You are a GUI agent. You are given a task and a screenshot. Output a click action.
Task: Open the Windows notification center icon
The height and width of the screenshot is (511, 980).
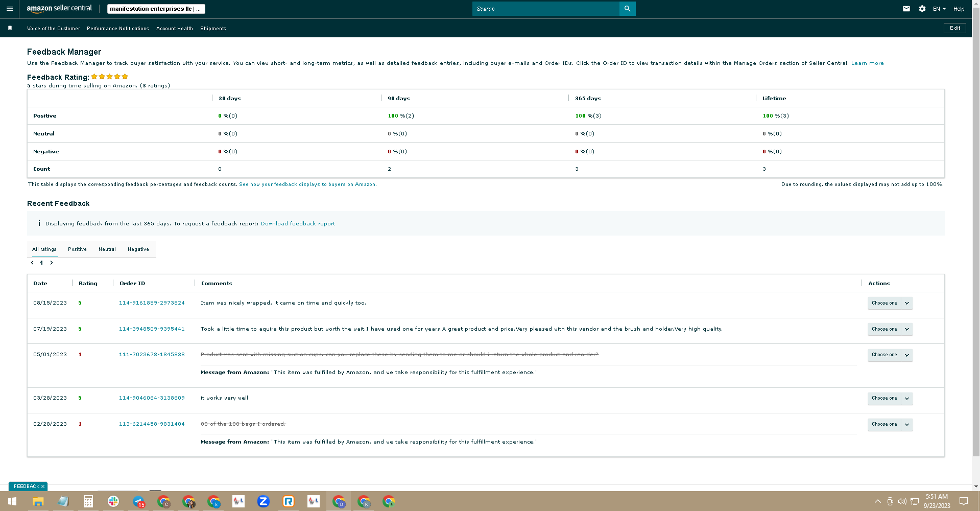(x=964, y=501)
